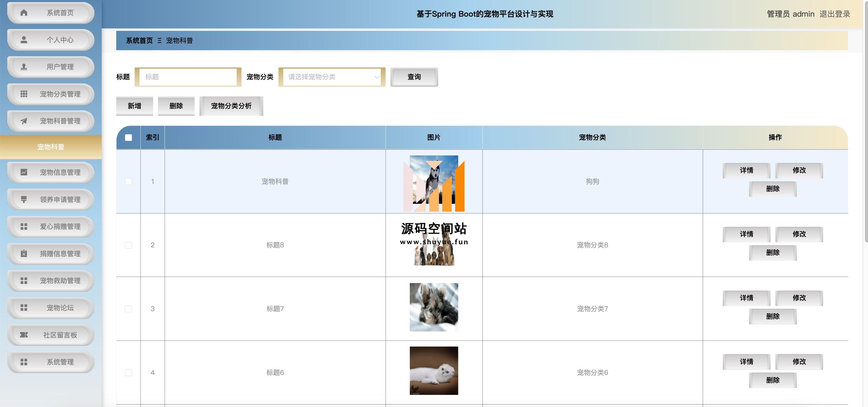
Task: Click the 查询 search button
Action: point(414,77)
